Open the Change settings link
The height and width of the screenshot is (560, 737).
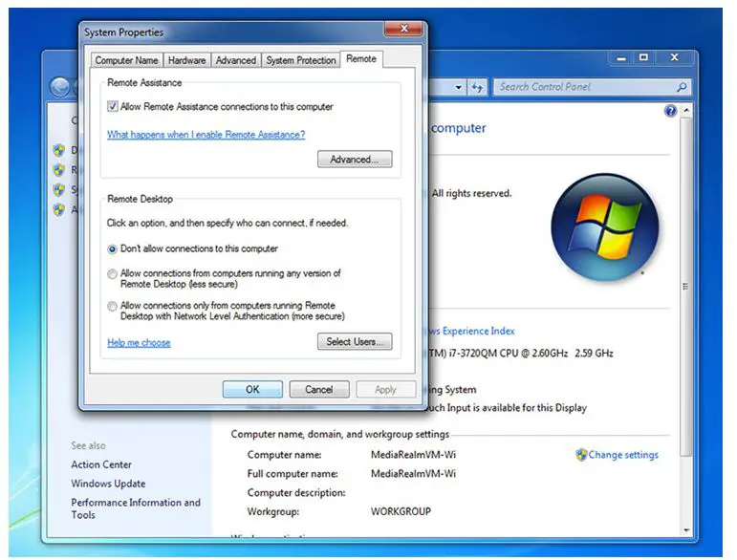pyautogui.click(x=623, y=455)
